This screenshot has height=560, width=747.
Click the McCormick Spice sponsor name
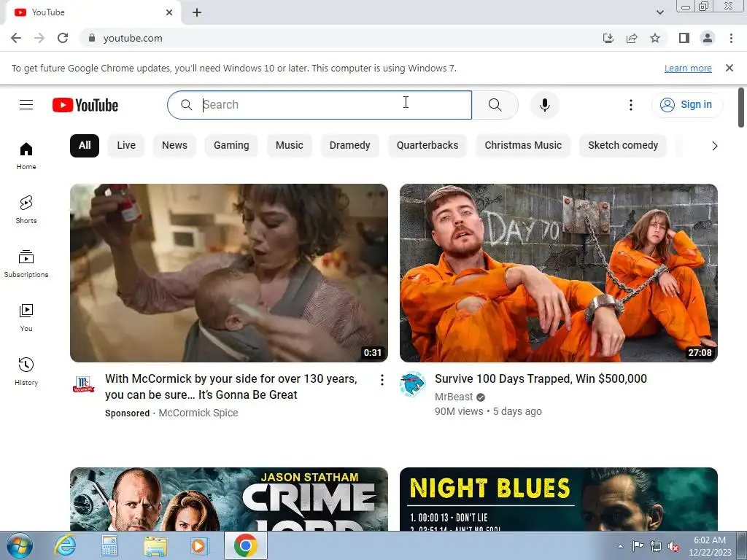click(198, 413)
